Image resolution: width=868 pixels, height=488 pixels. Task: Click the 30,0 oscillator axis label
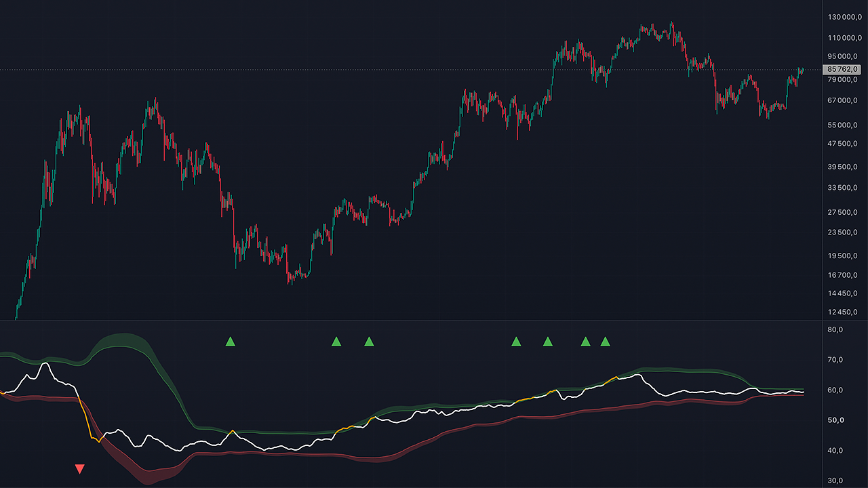point(835,481)
